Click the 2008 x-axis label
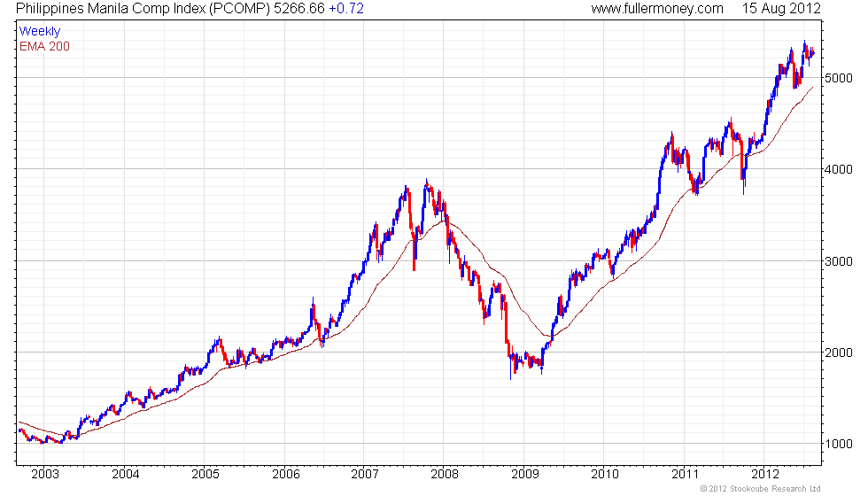The height and width of the screenshot is (496, 868). click(x=445, y=474)
